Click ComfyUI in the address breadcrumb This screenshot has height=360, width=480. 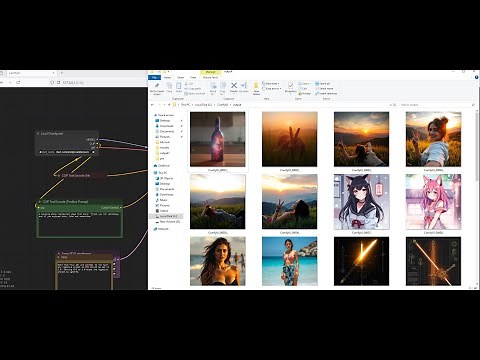[x=222, y=105]
